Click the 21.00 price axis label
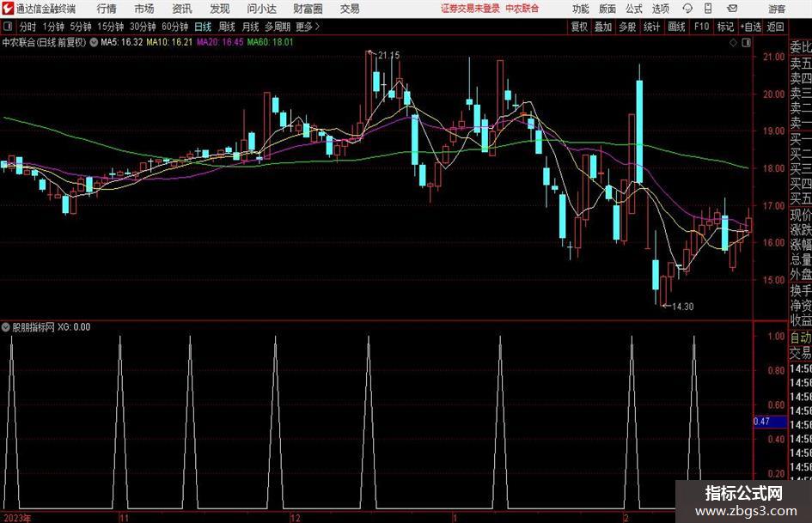The height and width of the screenshot is (523, 812). [773, 57]
